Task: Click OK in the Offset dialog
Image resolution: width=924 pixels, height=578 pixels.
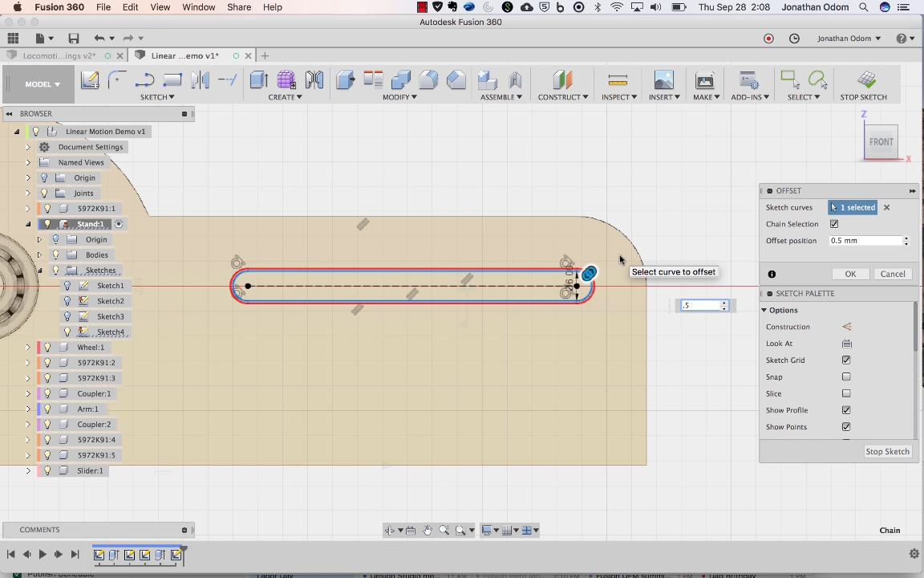Action: pos(849,274)
